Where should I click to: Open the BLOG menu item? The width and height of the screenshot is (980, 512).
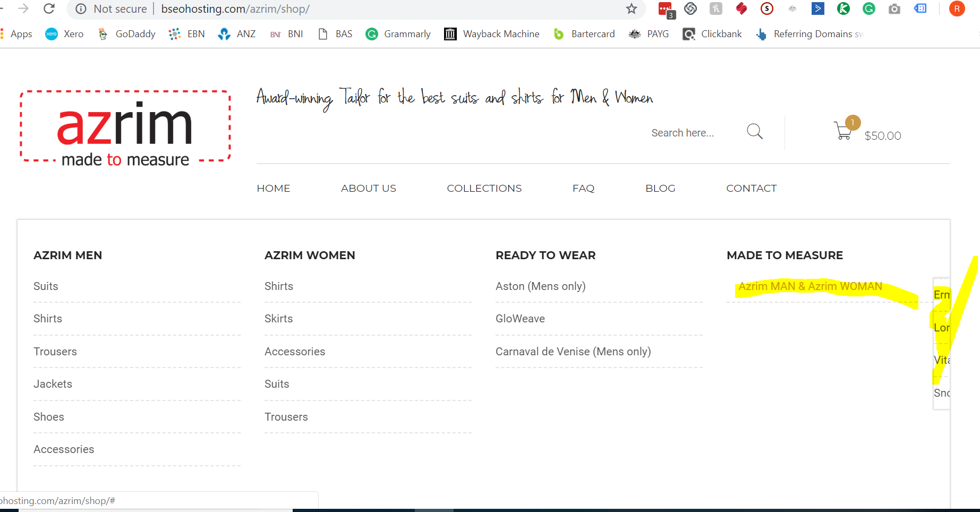pos(660,189)
